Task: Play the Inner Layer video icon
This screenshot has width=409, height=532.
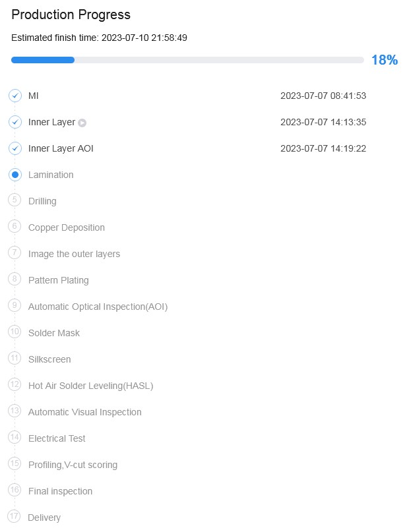Action: (x=82, y=123)
